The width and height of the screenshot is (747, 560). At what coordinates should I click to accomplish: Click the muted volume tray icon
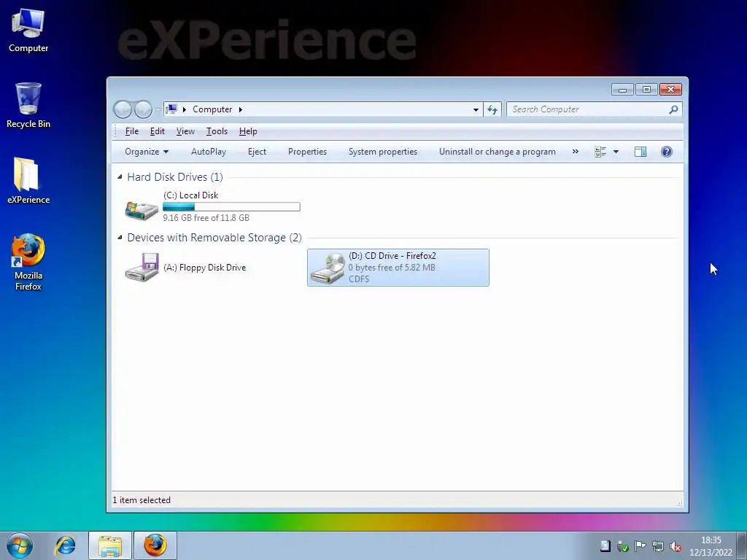tap(675, 546)
